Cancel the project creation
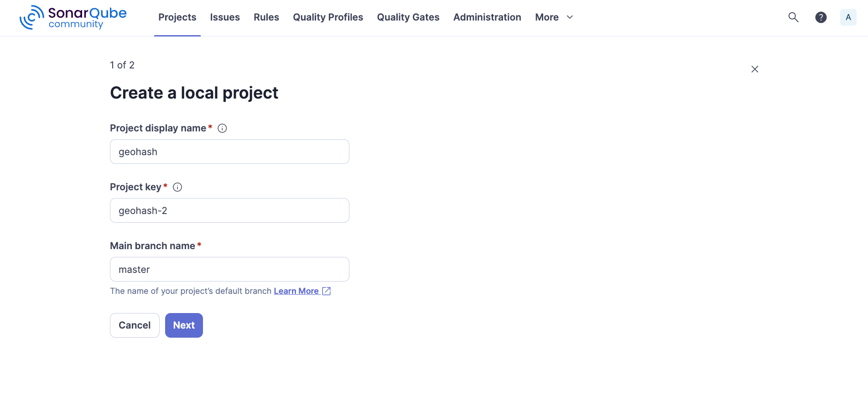 click(x=135, y=325)
